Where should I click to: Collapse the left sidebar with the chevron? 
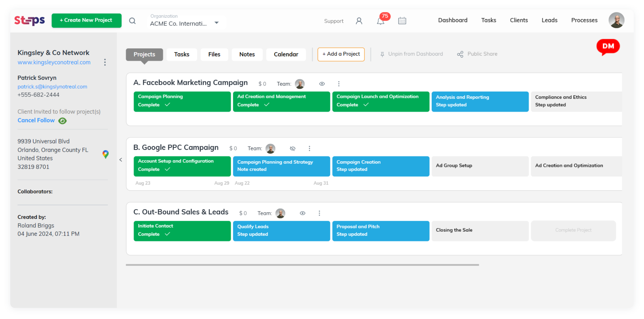click(x=120, y=160)
